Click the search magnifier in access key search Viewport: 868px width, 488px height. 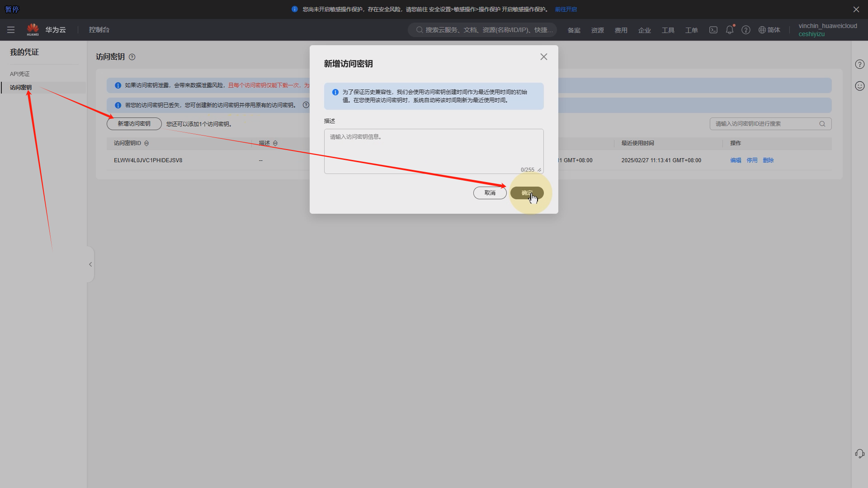click(822, 124)
